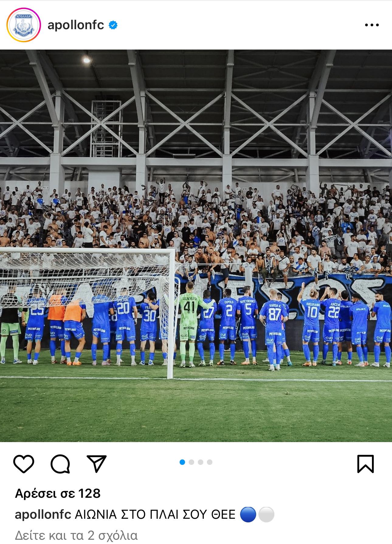View the list of 128 likes
The image size is (392, 544).
tap(58, 493)
